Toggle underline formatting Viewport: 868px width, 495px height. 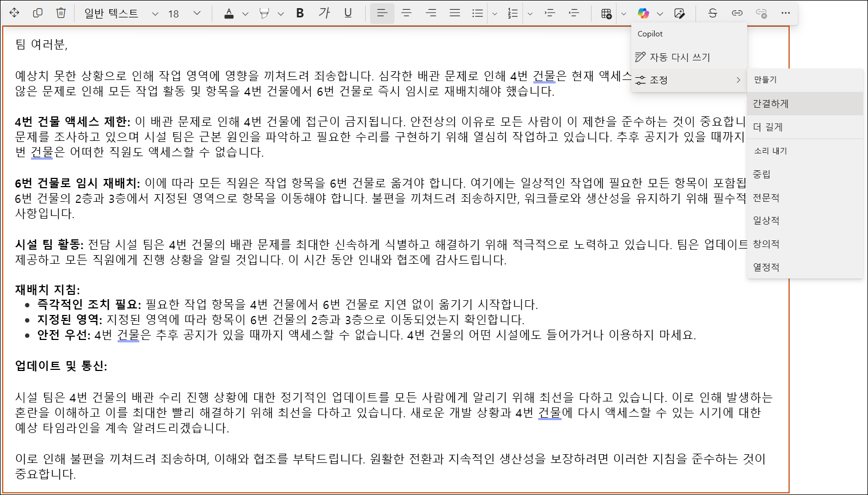pyautogui.click(x=348, y=13)
